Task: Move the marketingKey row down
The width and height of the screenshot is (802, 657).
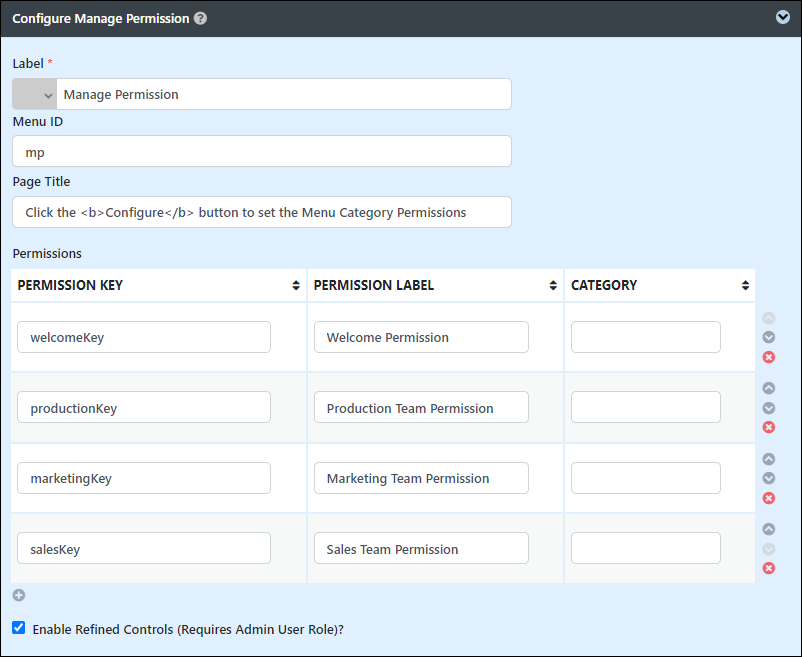Action: click(x=768, y=478)
